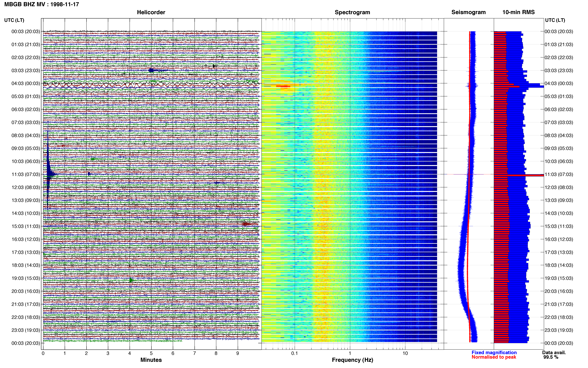Click "03:03 (23:03)" on the Helicorder time axis
Viewport: 588px width, 368px height.
coord(26,71)
